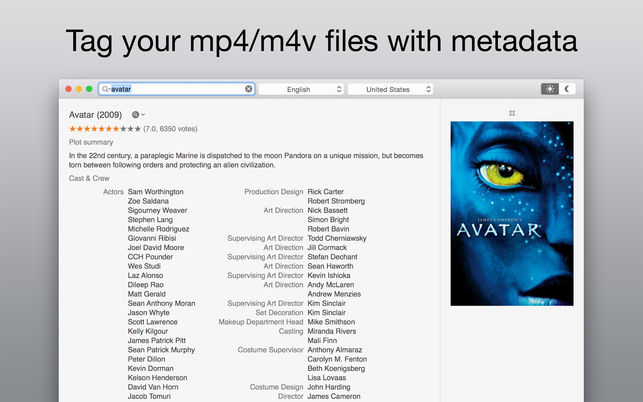Click the Set Decoration label
The height and width of the screenshot is (402, 643).
point(279,313)
